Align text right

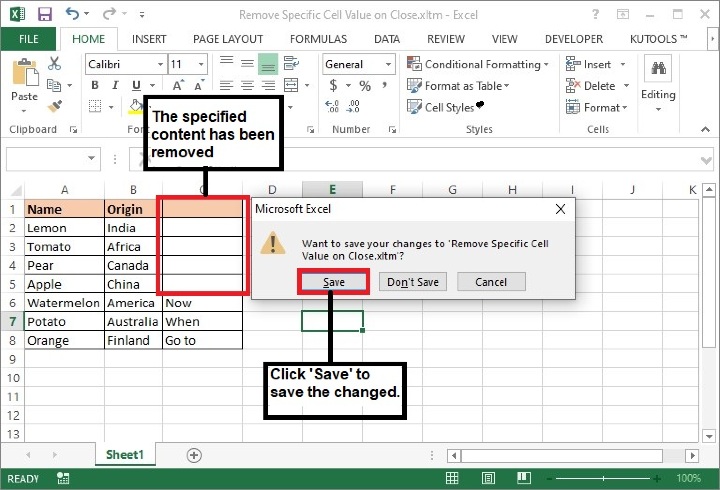tap(268, 85)
